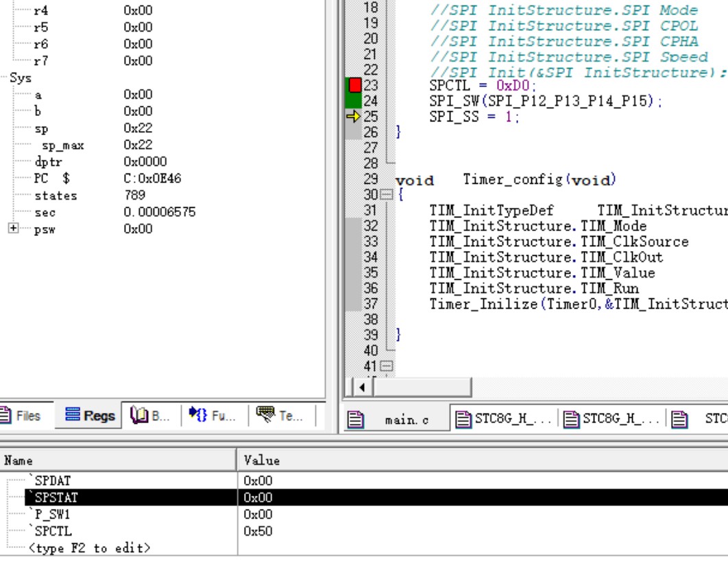Collapse the Timer_config function fold on line 30
The image size is (728, 572).
387,195
